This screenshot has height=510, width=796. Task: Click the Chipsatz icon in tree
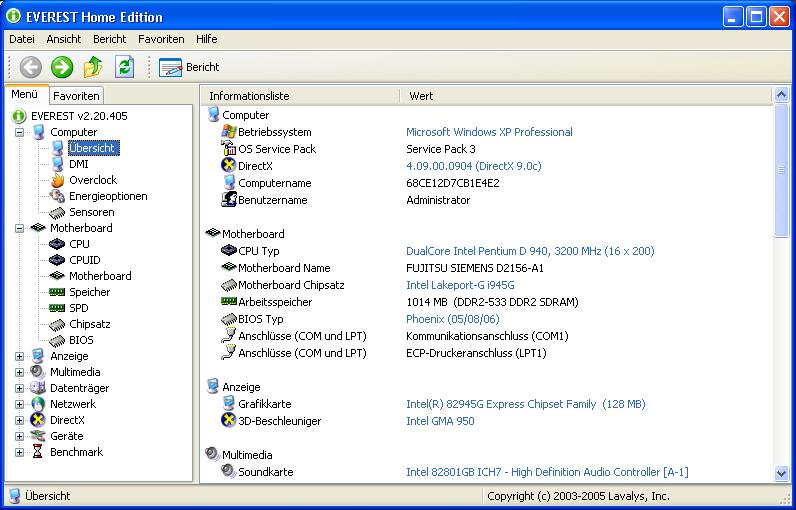click(x=57, y=324)
